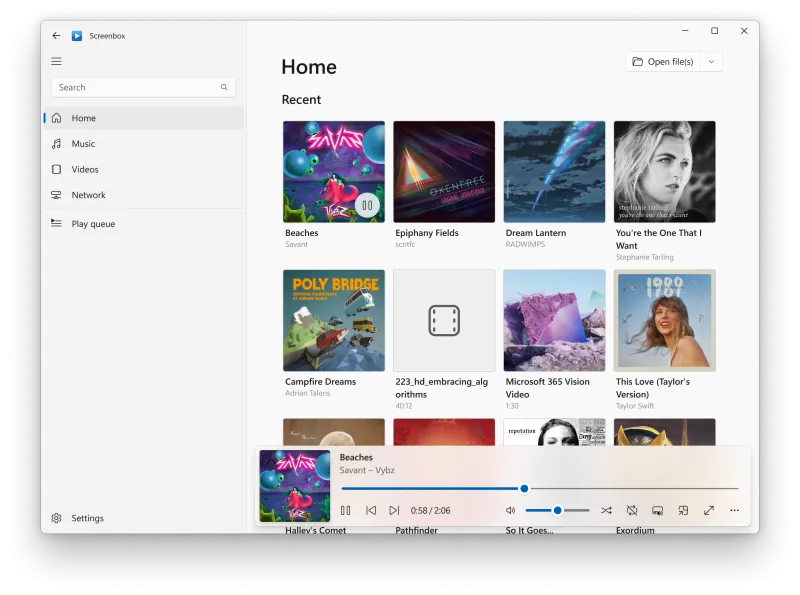The width and height of the screenshot is (800, 595).
Task: Skip to the previous track
Action: click(x=371, y=510)
